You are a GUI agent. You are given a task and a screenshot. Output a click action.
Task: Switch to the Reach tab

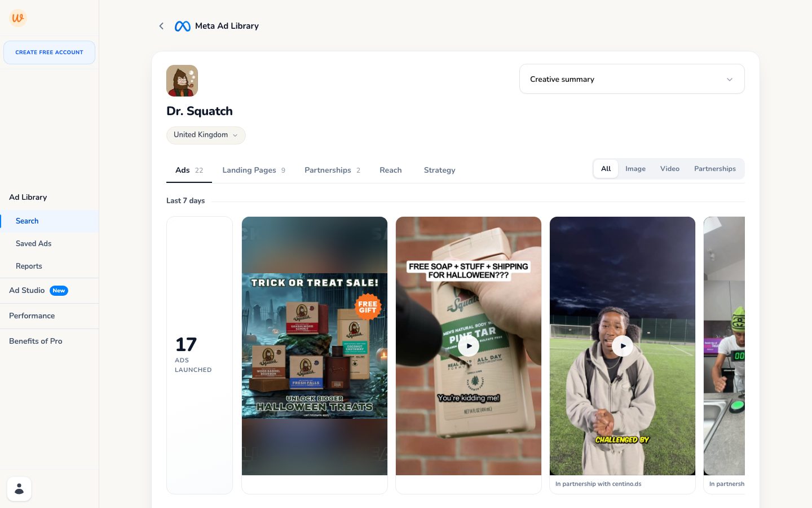[x=390, y=170]
